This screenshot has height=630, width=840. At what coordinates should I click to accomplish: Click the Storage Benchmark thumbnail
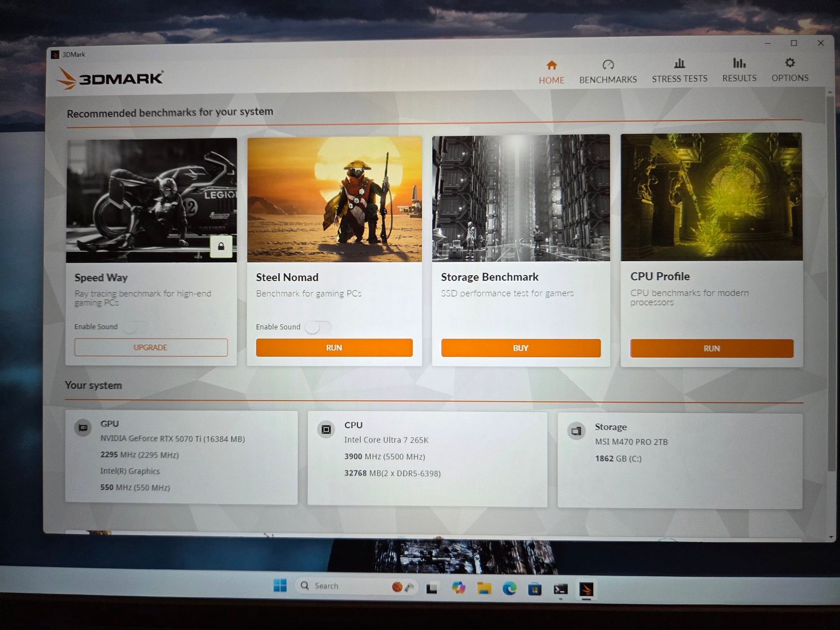[x=521, y=198]
